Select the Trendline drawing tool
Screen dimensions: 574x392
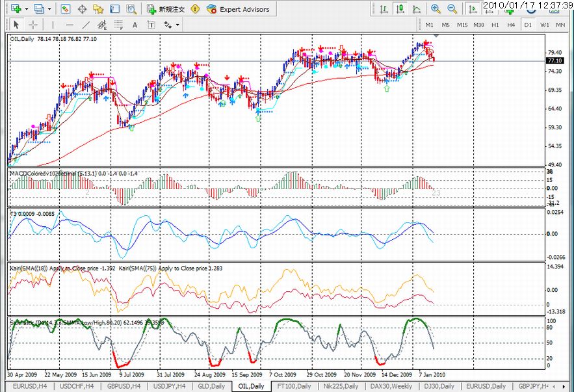tap(86, 25)
